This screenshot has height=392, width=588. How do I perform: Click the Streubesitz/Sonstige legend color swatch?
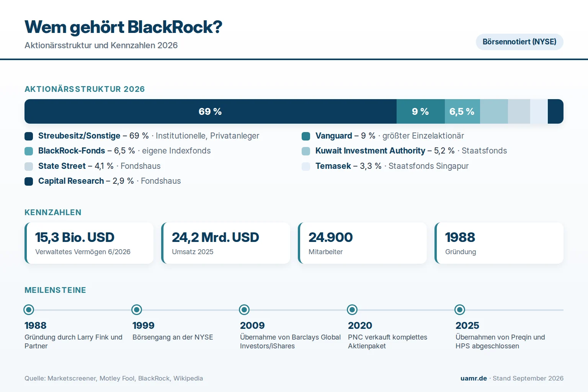29,136
